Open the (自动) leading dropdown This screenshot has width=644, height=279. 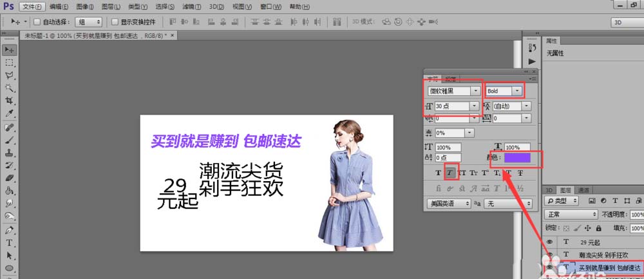(x=528, y=106)
